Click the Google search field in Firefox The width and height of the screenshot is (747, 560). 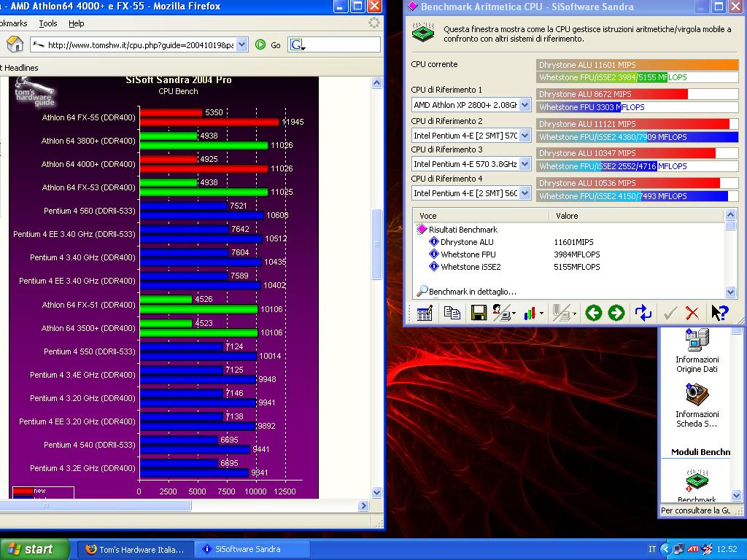tap(343, 44)
